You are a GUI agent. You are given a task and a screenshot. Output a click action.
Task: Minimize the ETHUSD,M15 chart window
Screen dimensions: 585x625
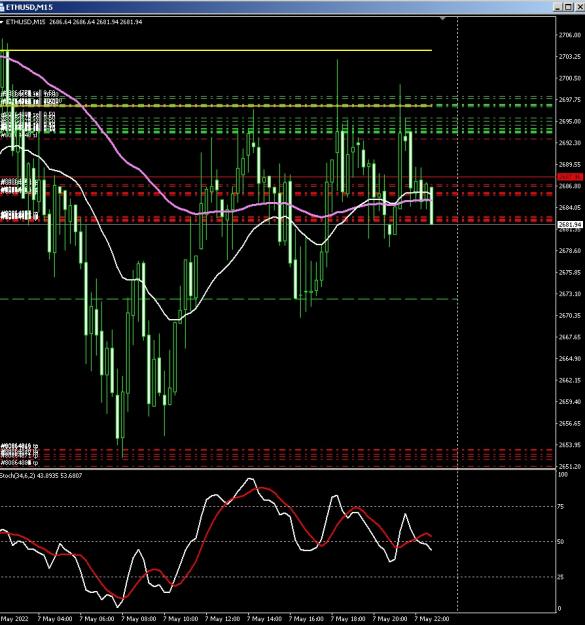pyautogui.click(x=558, y=7)
